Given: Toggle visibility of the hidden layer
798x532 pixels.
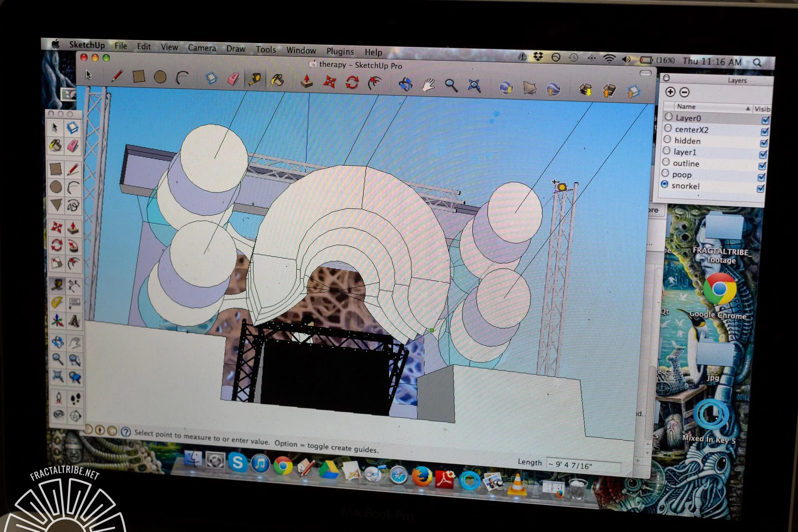Looking at the screenshot, I should (x=764, y=143).
